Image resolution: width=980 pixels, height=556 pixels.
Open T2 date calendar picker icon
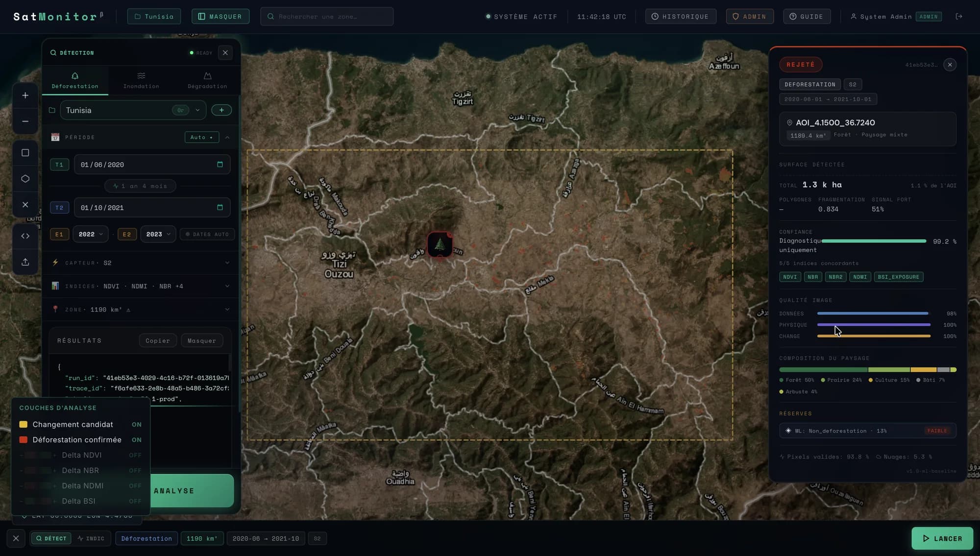click(x=220, y=208)
